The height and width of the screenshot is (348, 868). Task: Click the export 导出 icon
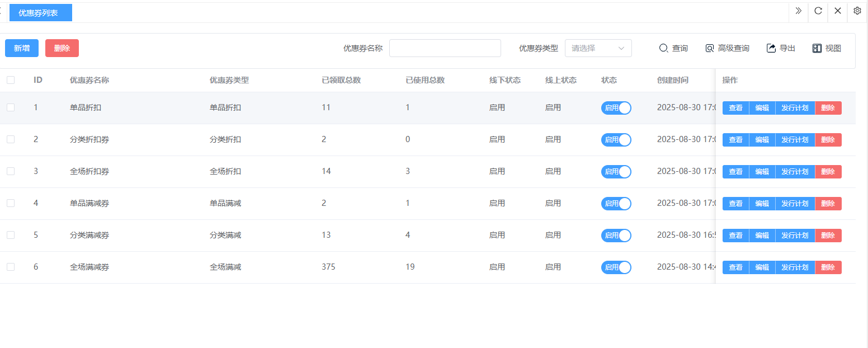[x=771, y=48]
